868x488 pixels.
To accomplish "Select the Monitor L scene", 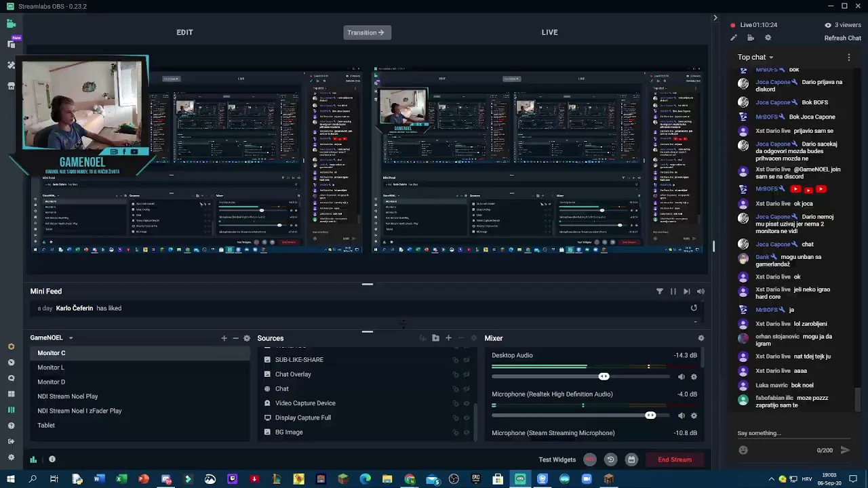I will pyautogui.click(x=51, y=367).
